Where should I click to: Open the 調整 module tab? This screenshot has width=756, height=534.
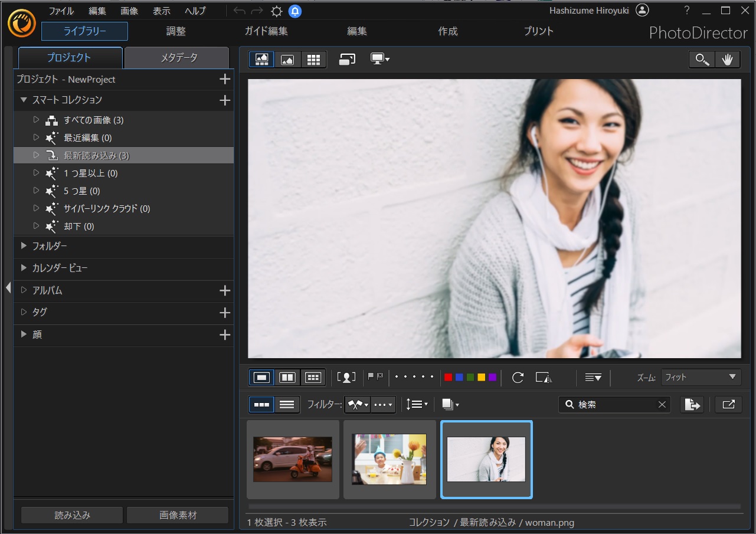pos(176,31)
